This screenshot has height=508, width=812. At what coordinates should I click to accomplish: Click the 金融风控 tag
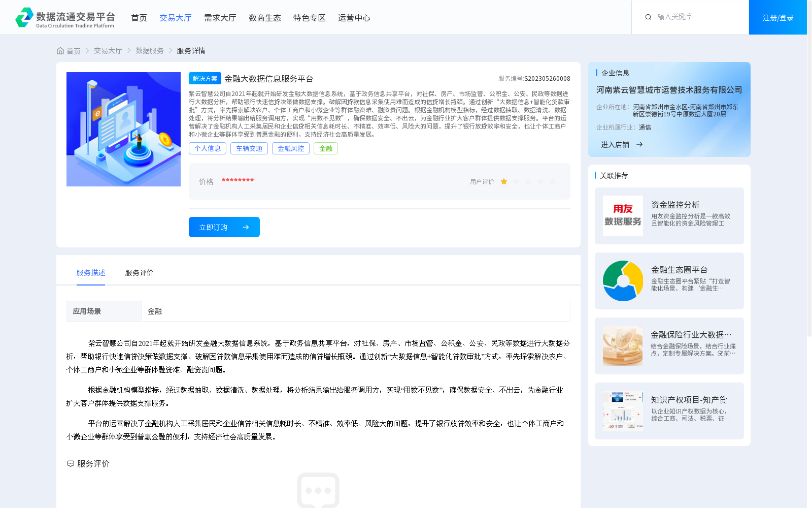[x=291, y=148]
